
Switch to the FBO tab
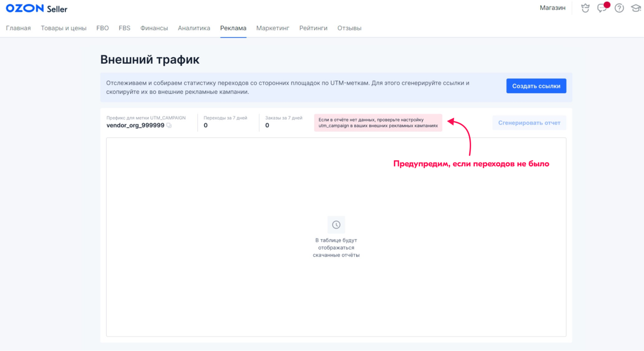coord(102,28)
